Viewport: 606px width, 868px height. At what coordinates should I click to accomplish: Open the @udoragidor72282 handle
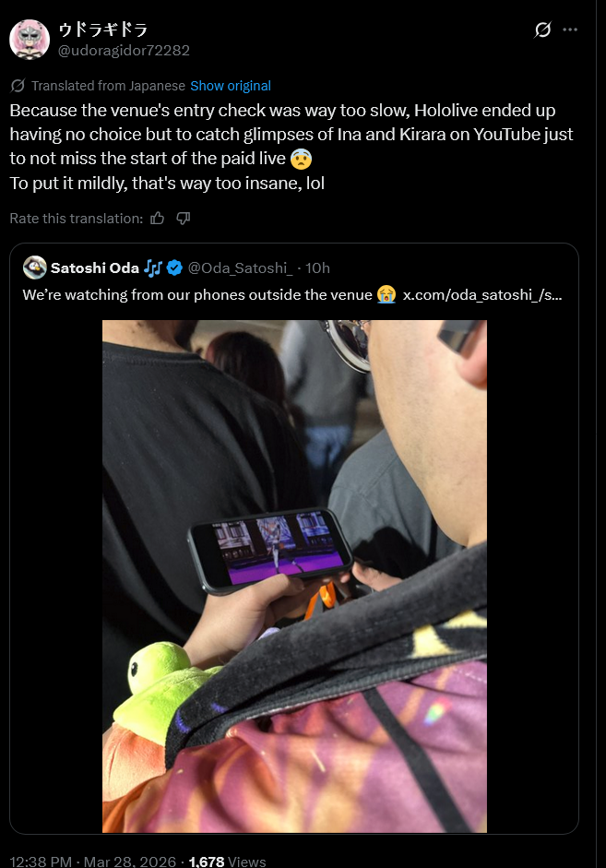tap(124, 51)
